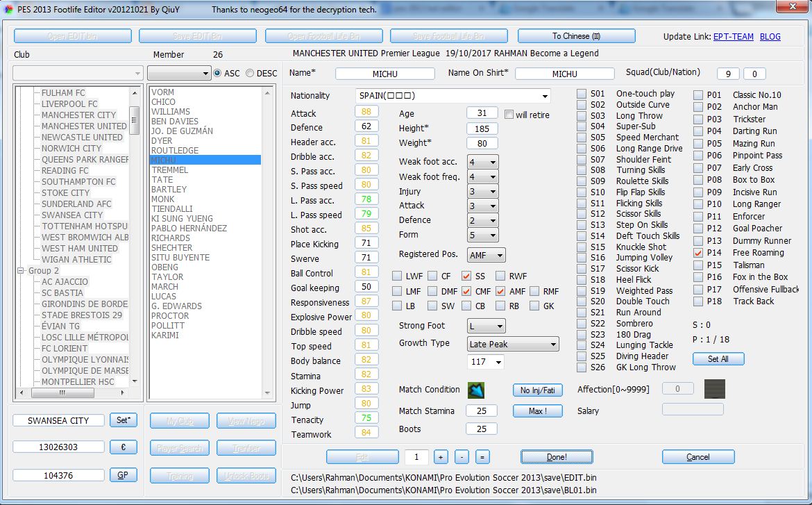Image resolution: width=812 pixels, height=505 pixels.
Task: Select player VORM in member list
Action: (x=162, y=92)
